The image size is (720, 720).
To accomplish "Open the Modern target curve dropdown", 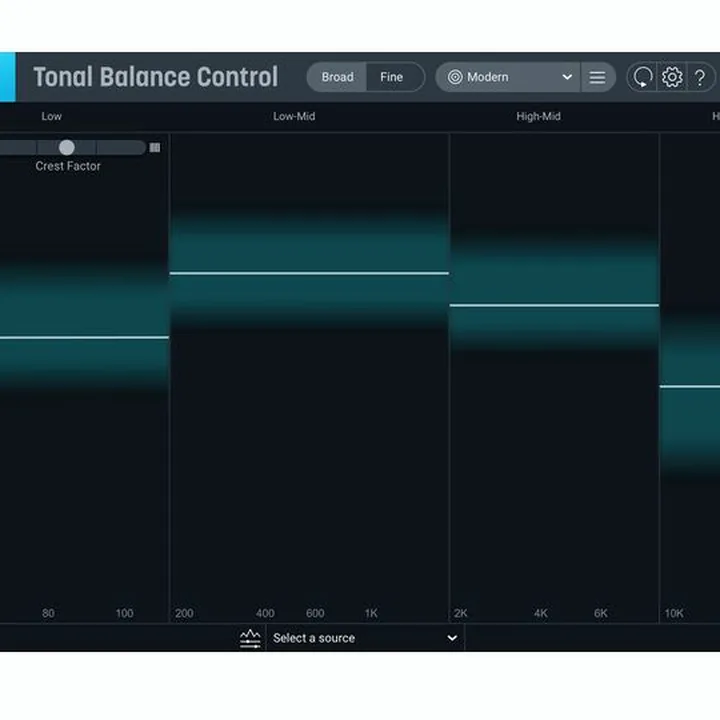I will 508,77.
